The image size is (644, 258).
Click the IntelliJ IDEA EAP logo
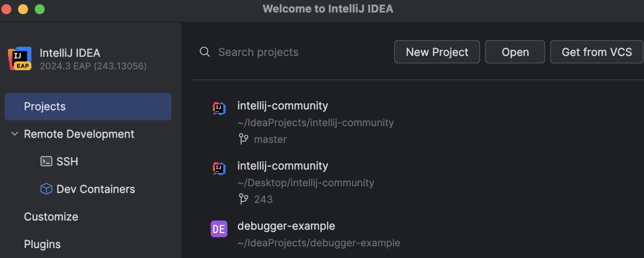(19, 58)
